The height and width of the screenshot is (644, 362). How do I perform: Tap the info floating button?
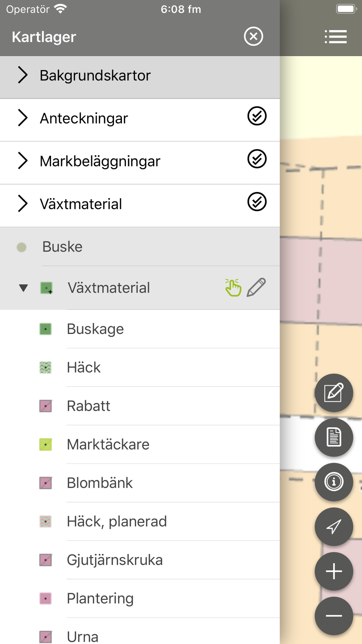pyautogui.click(x=333, y=482)
